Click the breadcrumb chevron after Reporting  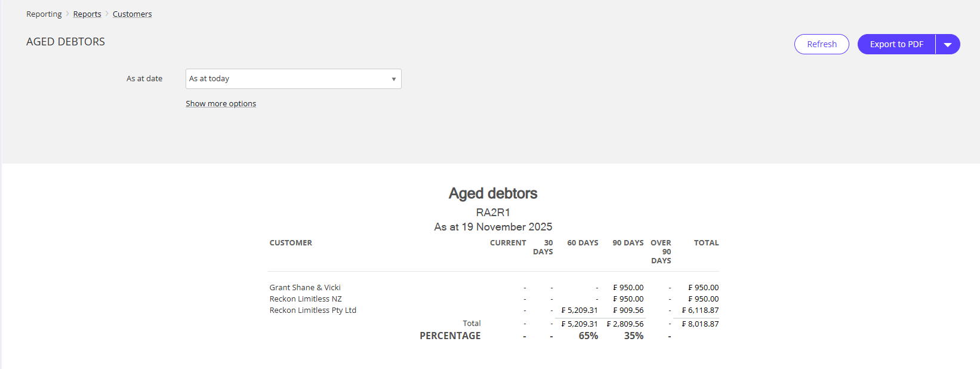(x=67, y=14)
